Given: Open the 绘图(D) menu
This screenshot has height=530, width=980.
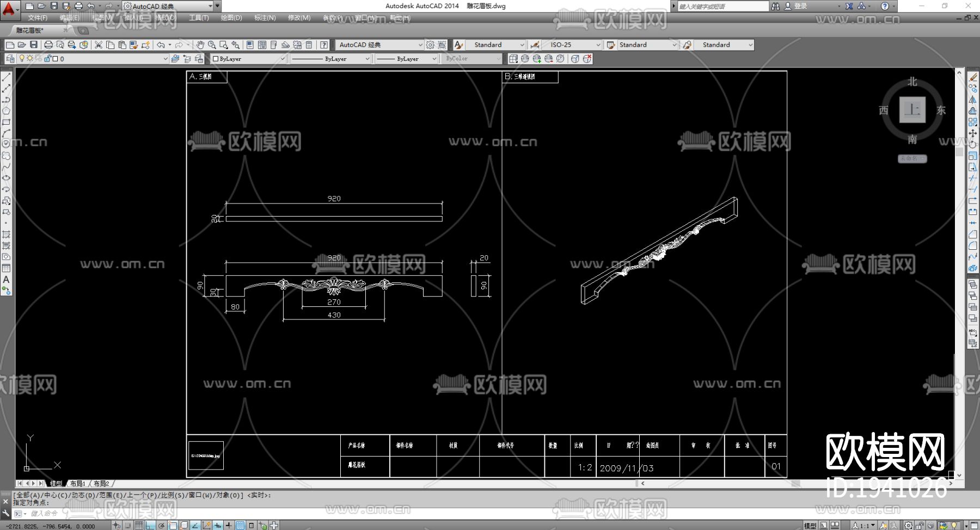Looking at the screenshot, I should tap(231, 18).
